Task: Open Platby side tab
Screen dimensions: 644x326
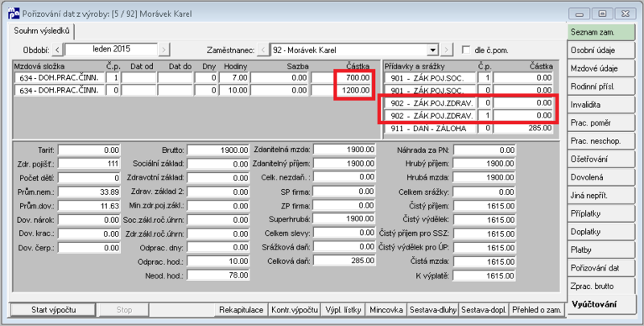Action: [601, 250]
